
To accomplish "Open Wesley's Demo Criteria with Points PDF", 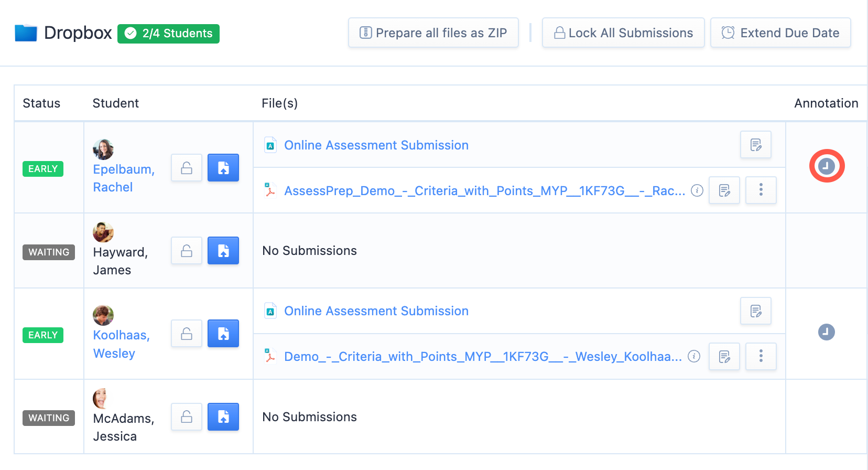I will tap(482, 357).
